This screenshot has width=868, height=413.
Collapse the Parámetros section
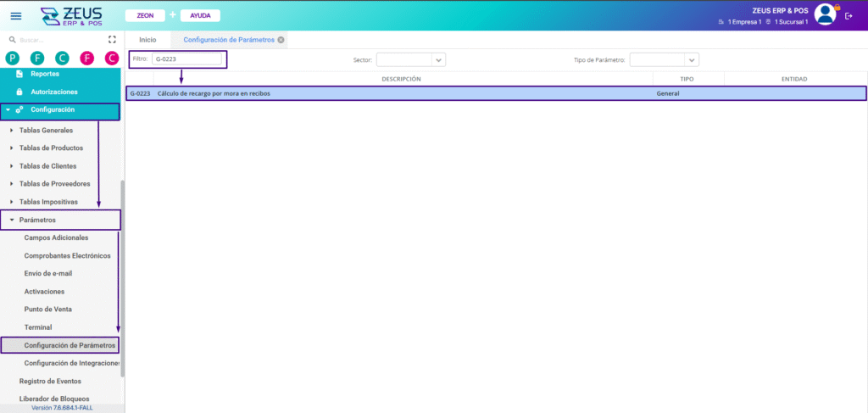12,220
